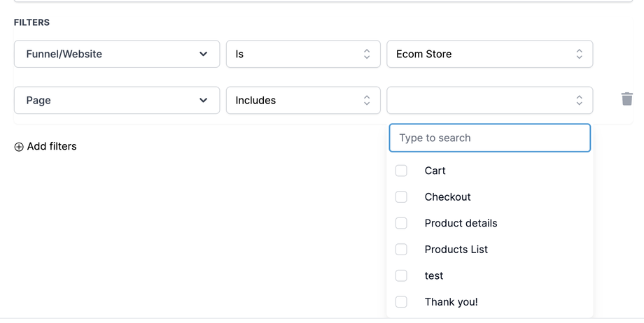This screenshot has width=644, height=323.
Task: Enable the Products List checkbox
Action: pos(401,250)
